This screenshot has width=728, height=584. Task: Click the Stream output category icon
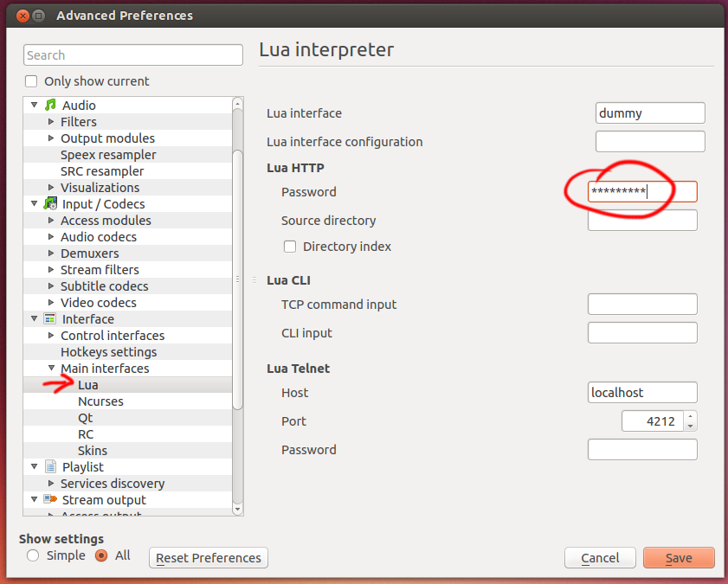click(50, 500)
